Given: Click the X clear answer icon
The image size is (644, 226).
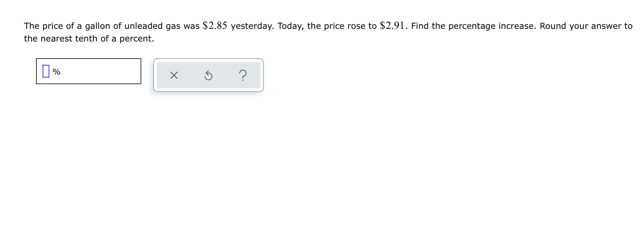Looking at the screenshot, I should click(174, 75).
